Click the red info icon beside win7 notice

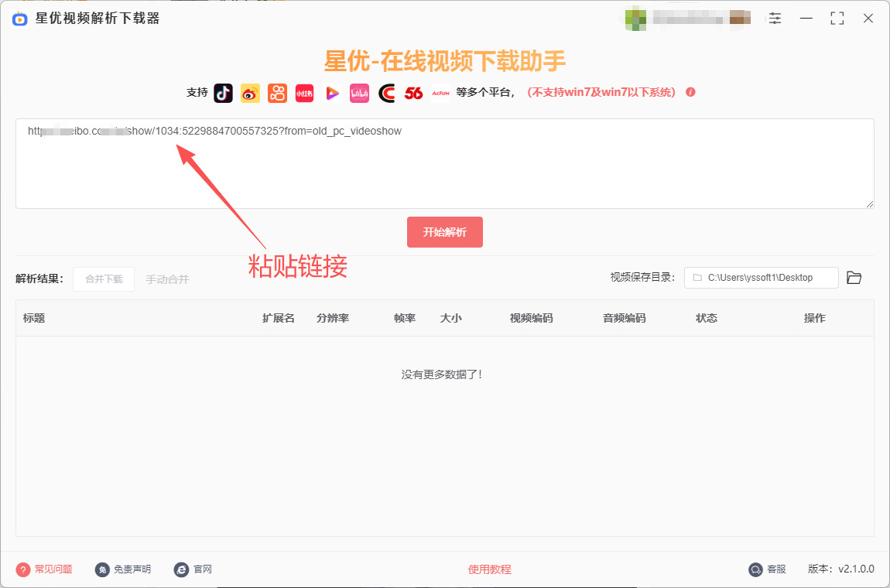(x=691, y=92)
